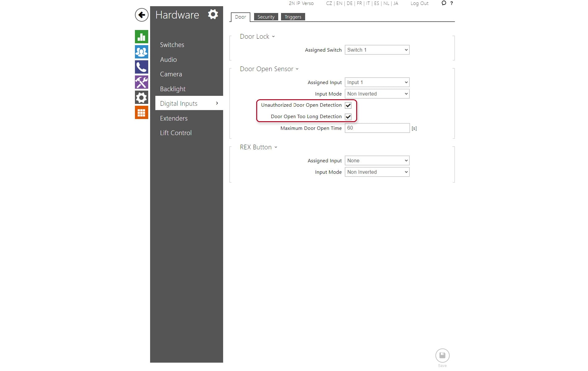Switch to the Security tab
The width and height of the screenshot is (588, 371).
coord(266,17)
